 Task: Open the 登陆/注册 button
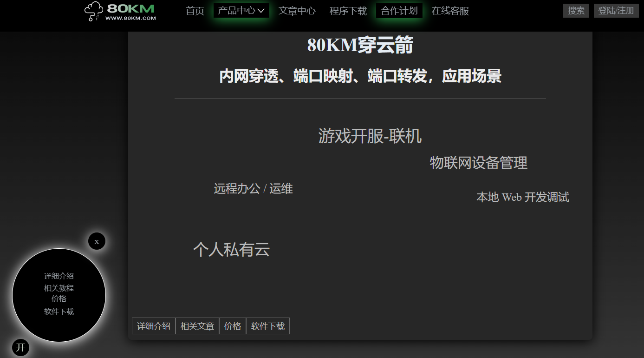coord(616,11)
